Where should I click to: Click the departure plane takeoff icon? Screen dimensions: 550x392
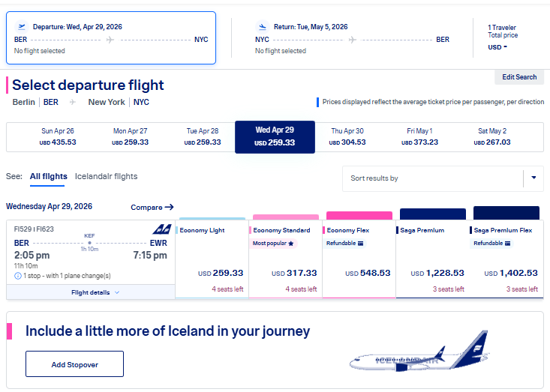[x=22, y=27]
